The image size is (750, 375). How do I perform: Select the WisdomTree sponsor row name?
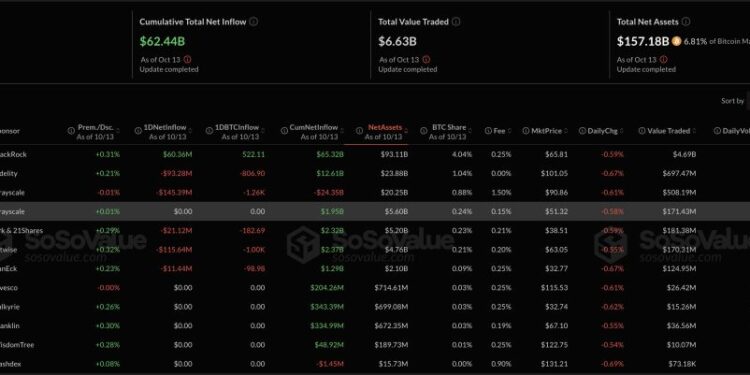17,344
